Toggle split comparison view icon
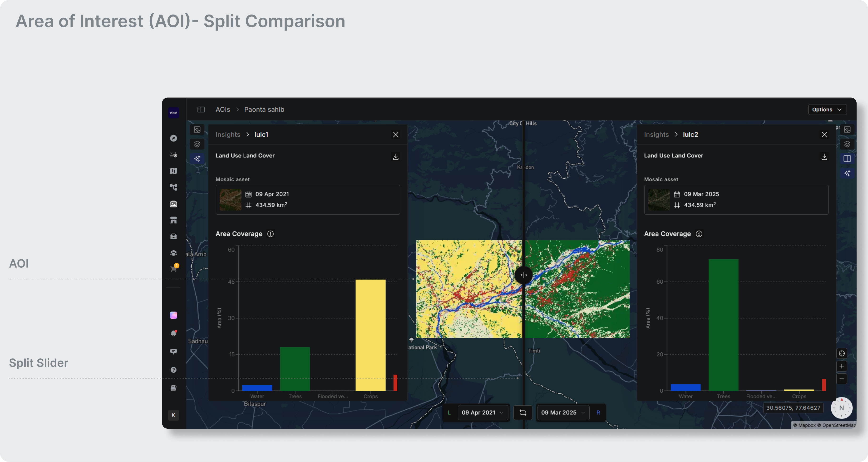 click(847, 159)
